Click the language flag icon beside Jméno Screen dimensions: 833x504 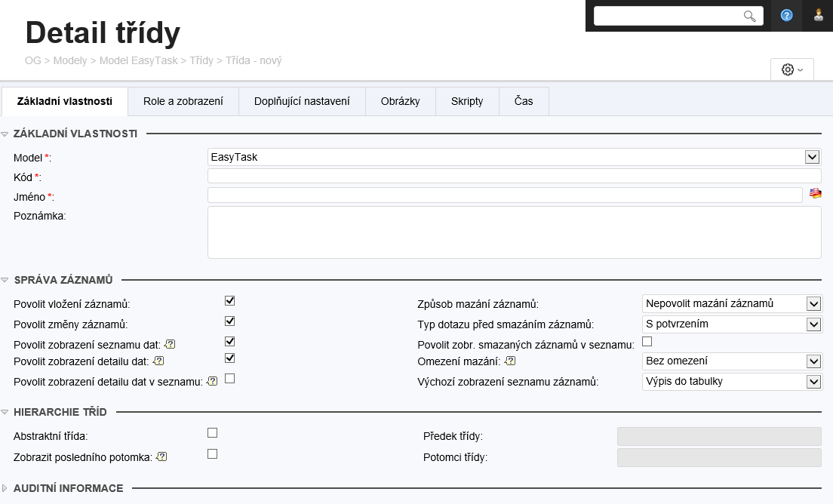[x=815, y=194]
